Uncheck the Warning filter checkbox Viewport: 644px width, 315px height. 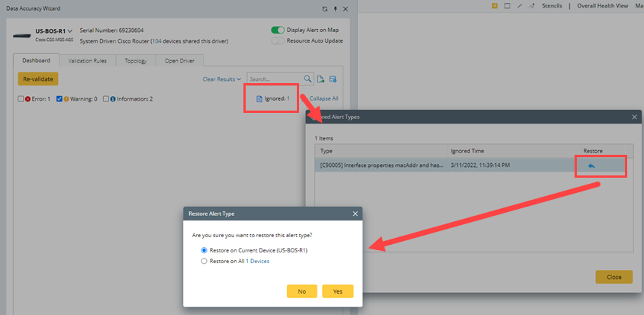(60, 99)
